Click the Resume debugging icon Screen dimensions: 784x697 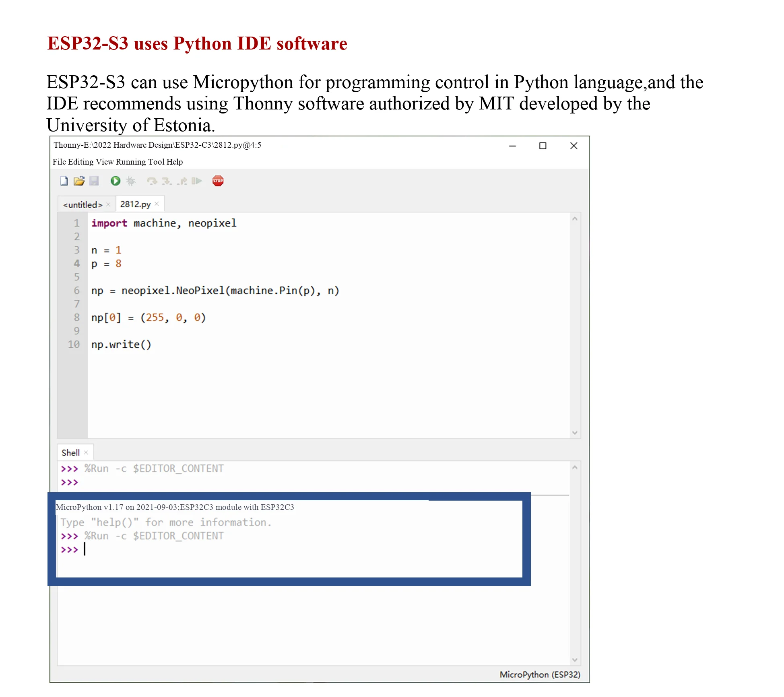(x=197, y=181)
